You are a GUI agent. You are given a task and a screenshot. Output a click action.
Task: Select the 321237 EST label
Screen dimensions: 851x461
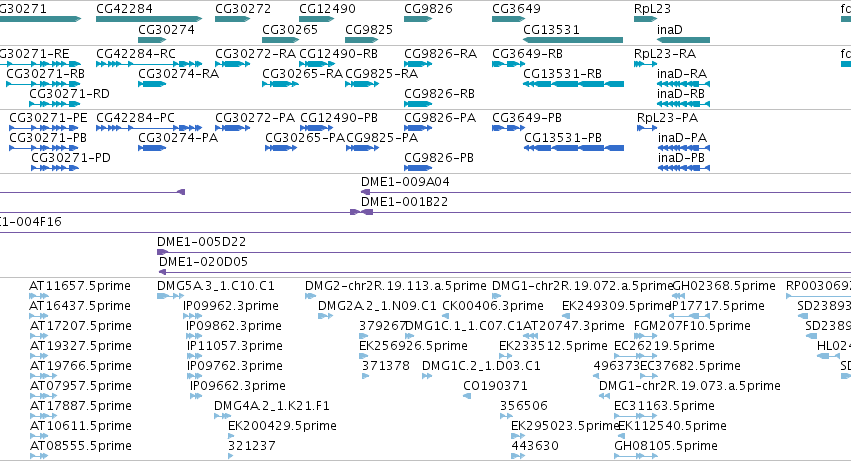pyautogui.click(x=252, y=446)
